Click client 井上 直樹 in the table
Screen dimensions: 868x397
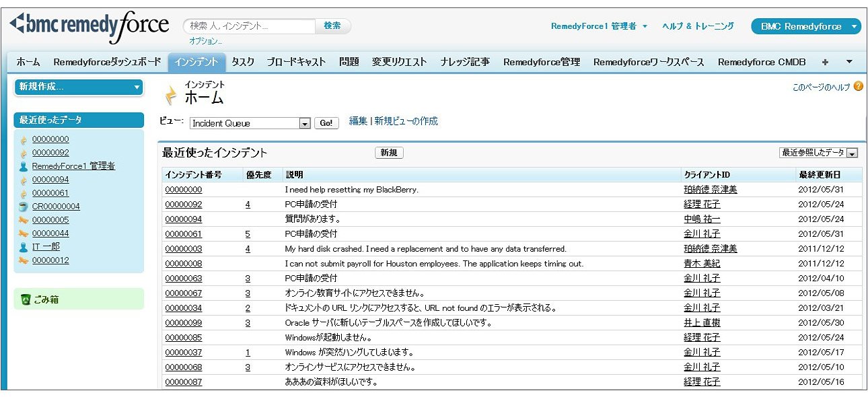click(x=702, y=323)
